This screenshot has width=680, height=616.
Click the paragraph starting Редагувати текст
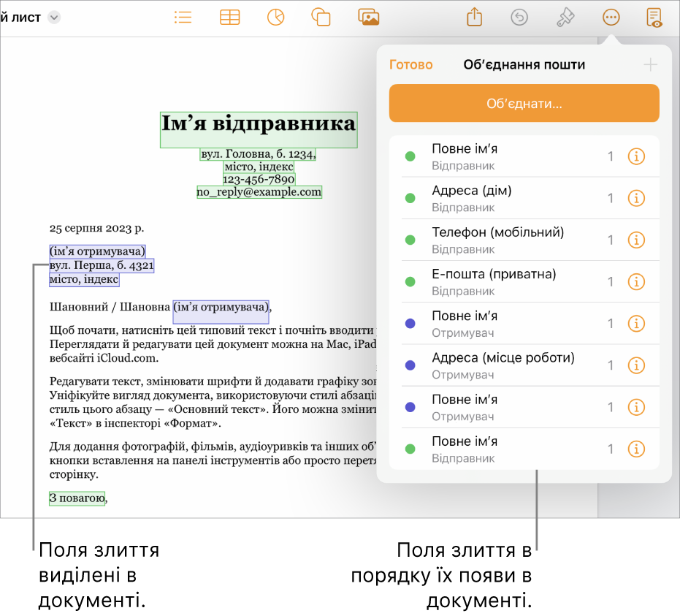click(x=213, y=402)
